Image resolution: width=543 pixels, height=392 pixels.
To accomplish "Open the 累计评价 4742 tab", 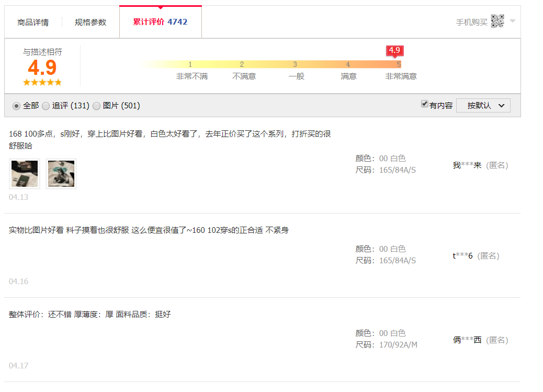I will pyautogui.click(x=161, y=22).
